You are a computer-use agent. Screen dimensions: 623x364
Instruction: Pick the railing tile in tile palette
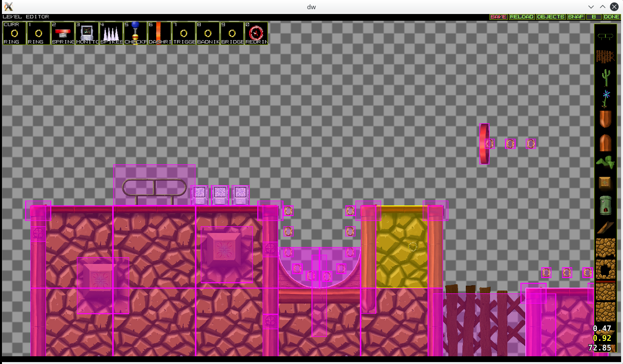tap(605, 36)
